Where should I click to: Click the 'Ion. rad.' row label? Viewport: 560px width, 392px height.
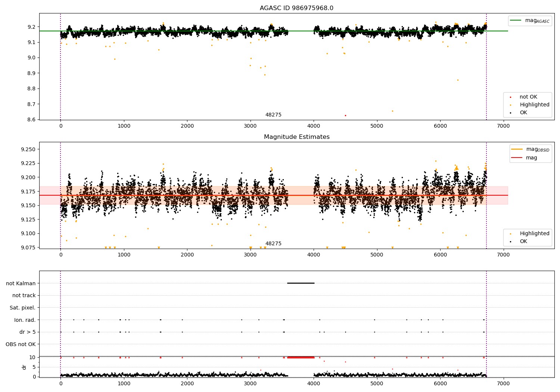[x=25, y=320]
